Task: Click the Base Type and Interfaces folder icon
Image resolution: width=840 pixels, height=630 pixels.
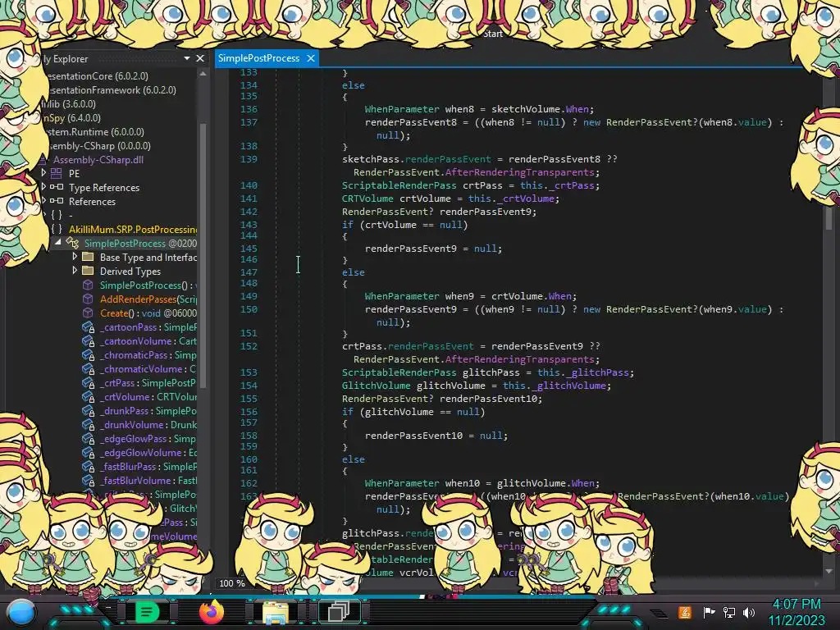Action: point(88,257)
